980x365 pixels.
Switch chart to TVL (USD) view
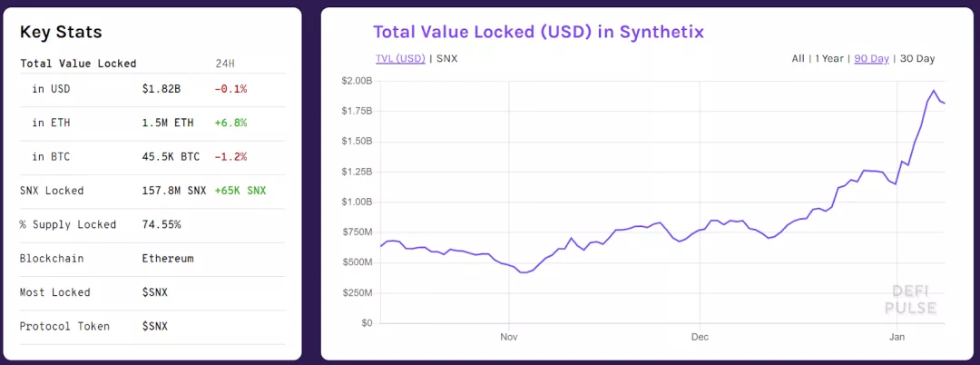(x=400, y=59)
